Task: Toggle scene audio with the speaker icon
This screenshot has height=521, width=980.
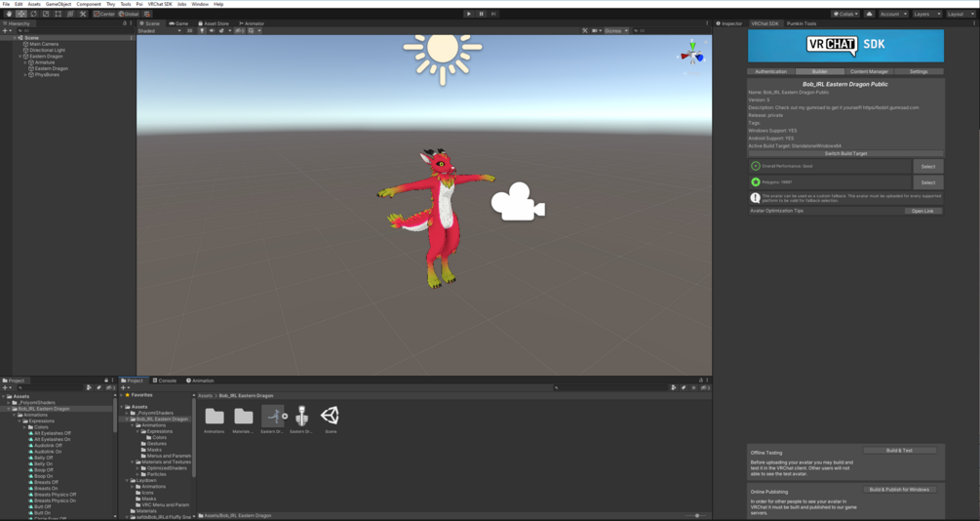Action: 212,30
